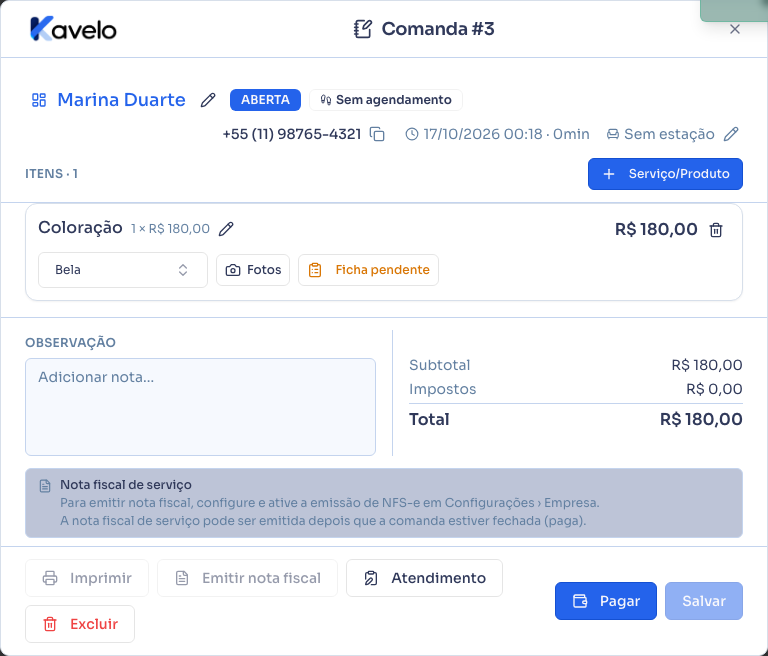Click the grid icon before the client name
This screenshot has height=656, width=768.
[x=39, y=100]
